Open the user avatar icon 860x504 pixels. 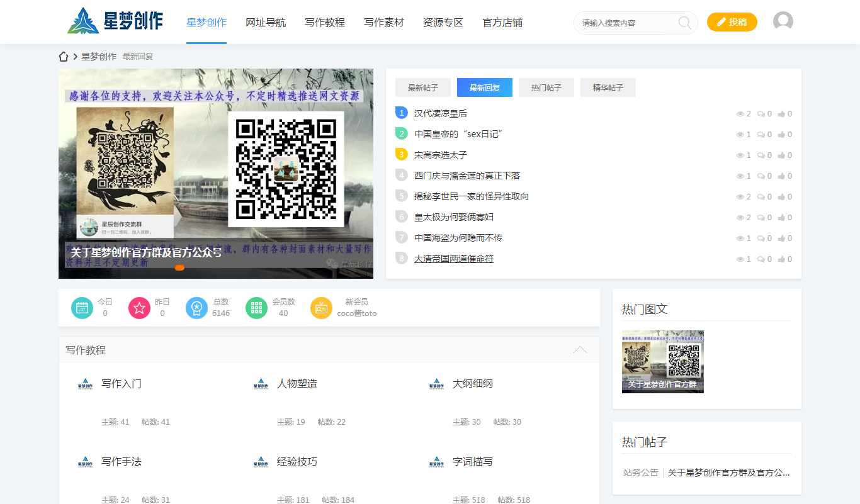tap(783, 21)
